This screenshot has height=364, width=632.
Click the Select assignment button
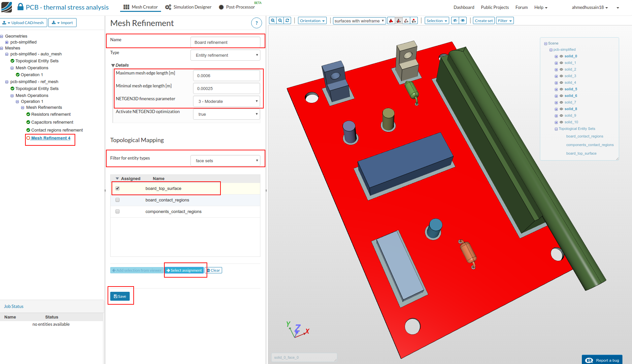tap(184, 270)
